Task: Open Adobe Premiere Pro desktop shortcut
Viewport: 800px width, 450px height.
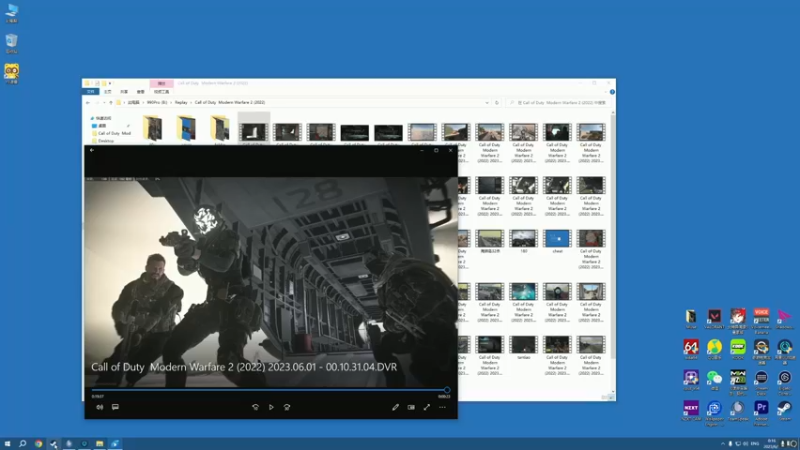Action: click(x=761, y=412)
